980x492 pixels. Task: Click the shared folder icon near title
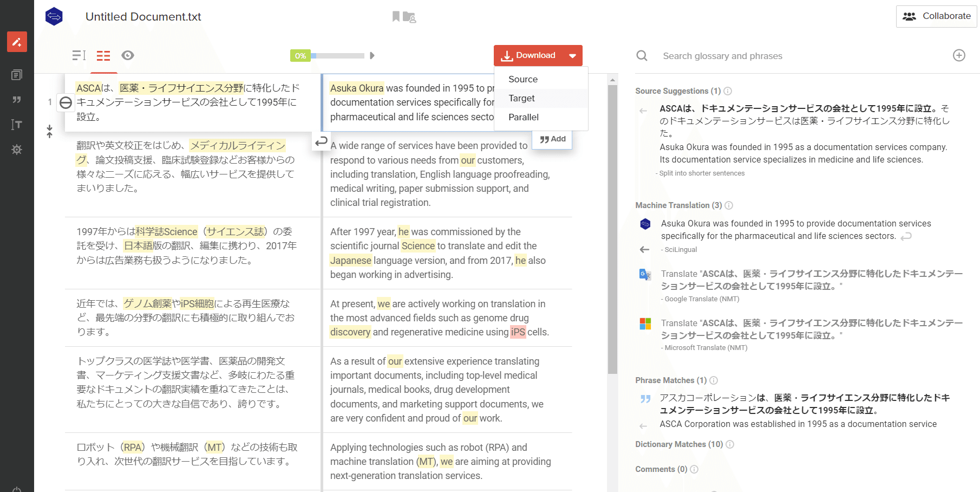click(x=409, y=17)
